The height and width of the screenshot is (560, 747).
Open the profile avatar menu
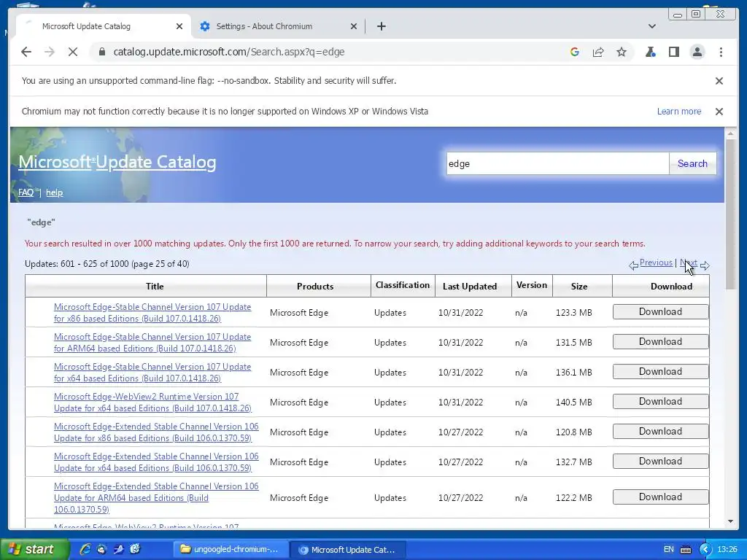click(x=697, y=52)
